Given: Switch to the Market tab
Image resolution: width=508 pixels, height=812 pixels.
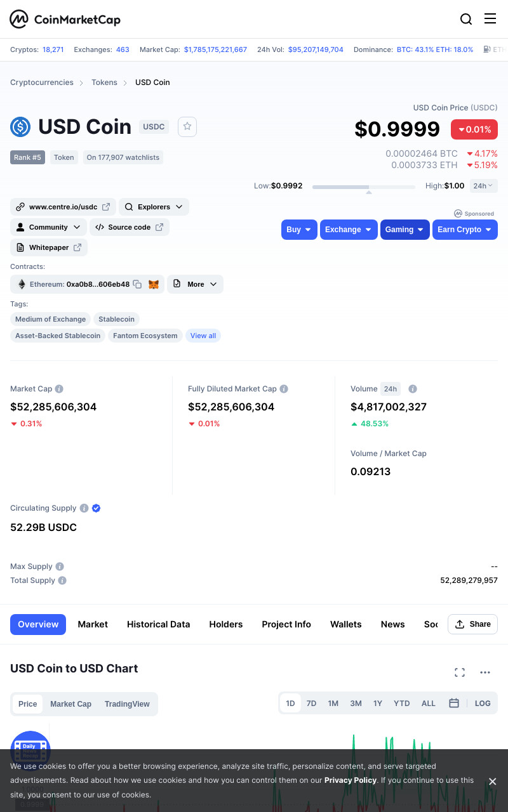Looking at the screenshot, I should point(93,624).
